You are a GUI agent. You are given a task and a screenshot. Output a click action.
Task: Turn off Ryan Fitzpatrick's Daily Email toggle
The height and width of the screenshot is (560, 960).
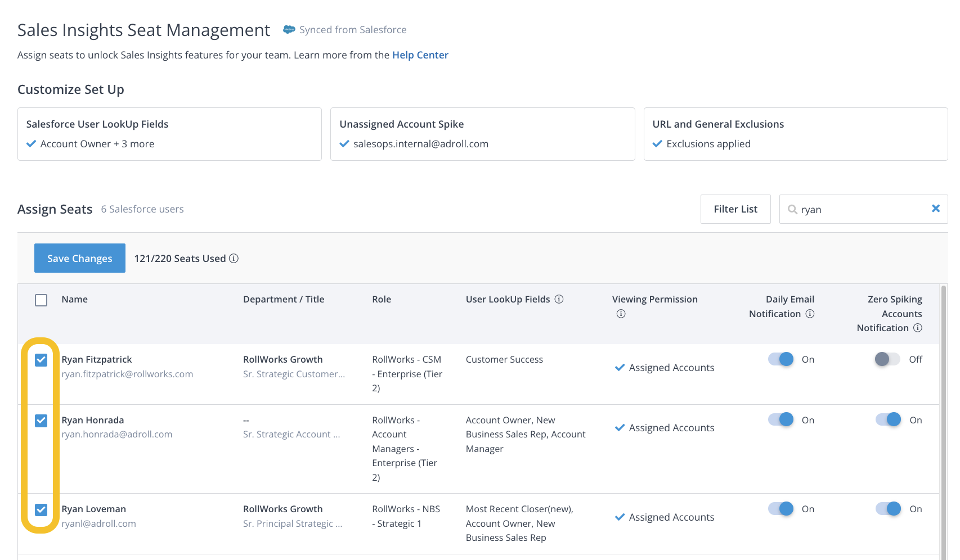tap(780, 359)
